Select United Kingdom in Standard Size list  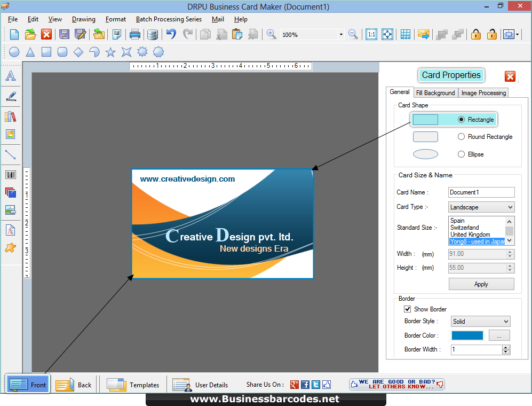[x=470, y=235]
